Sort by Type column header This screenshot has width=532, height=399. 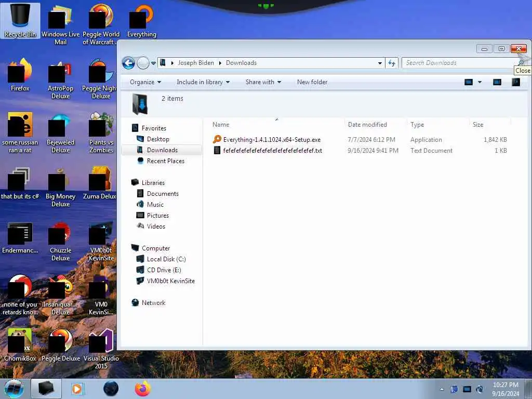pos(438,125)
